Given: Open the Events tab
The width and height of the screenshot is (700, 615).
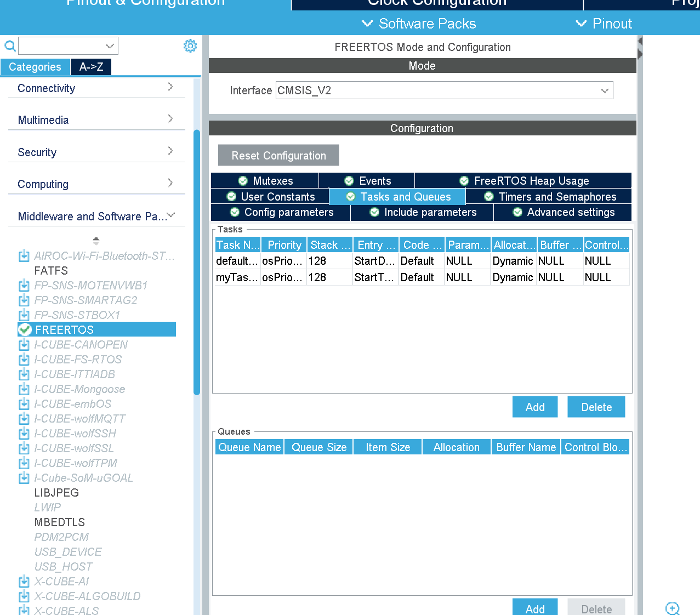Looking at the screenshot, I should coord(367,181).
